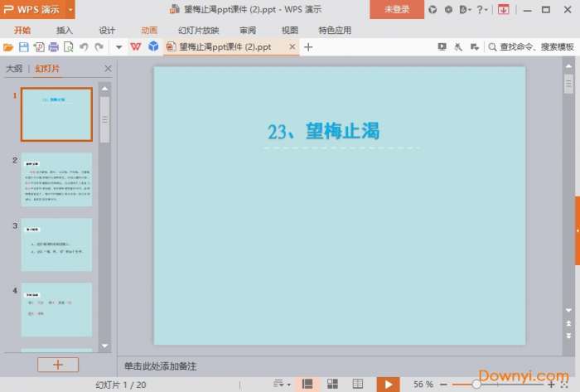Select slide 4 thumbnail

56,309
